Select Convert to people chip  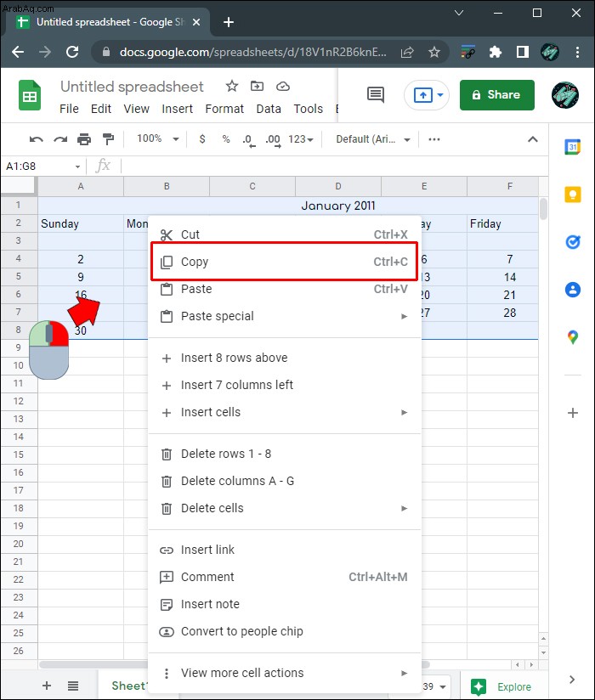pyautogui.click(x=285, y=631)
